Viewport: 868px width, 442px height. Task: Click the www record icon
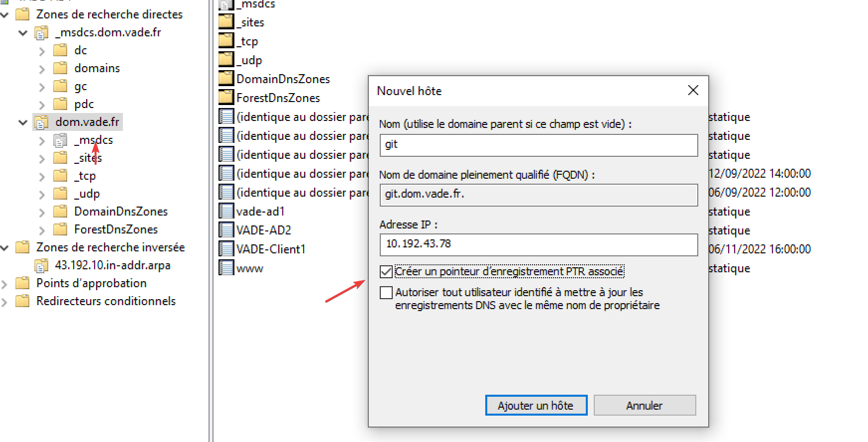tap(226, 268)
